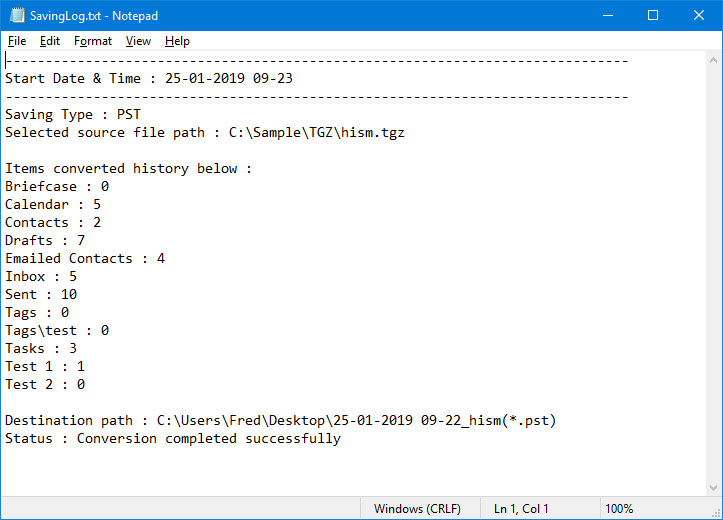Click the resize grip in status bar corner
The width and height of the screenshot is (723, 520).
pyautogui.click(x=716, y=513)
